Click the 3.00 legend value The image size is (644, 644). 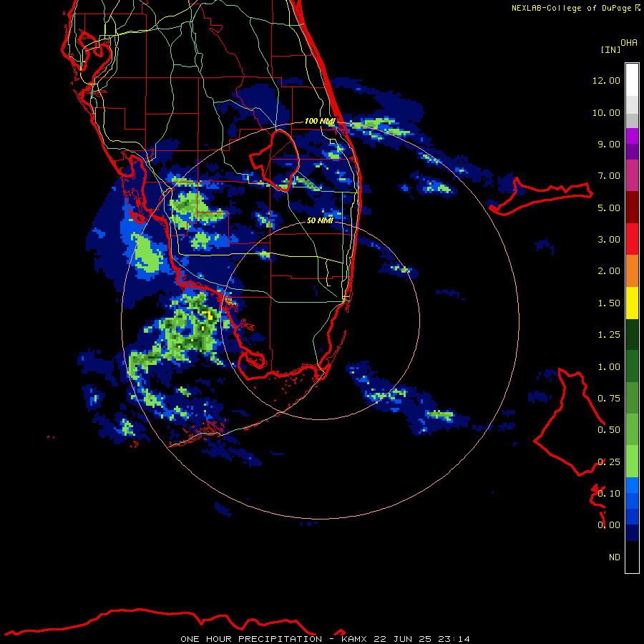(x=609, y=240)
